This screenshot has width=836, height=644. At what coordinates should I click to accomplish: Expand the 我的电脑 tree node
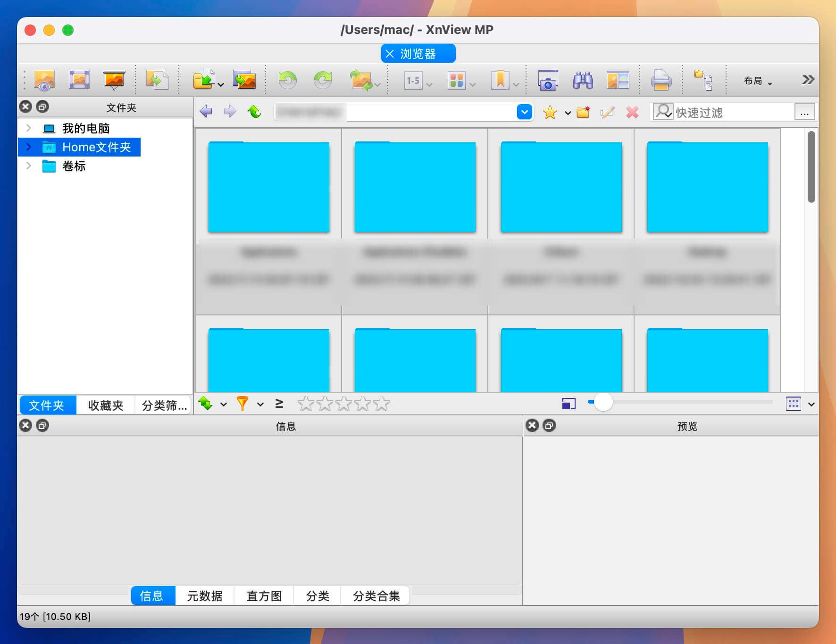point(29,127)
